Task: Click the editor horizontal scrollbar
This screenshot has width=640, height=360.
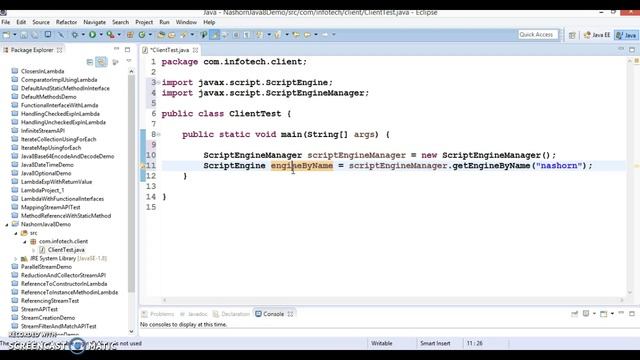Action: (x=392, y=300)
